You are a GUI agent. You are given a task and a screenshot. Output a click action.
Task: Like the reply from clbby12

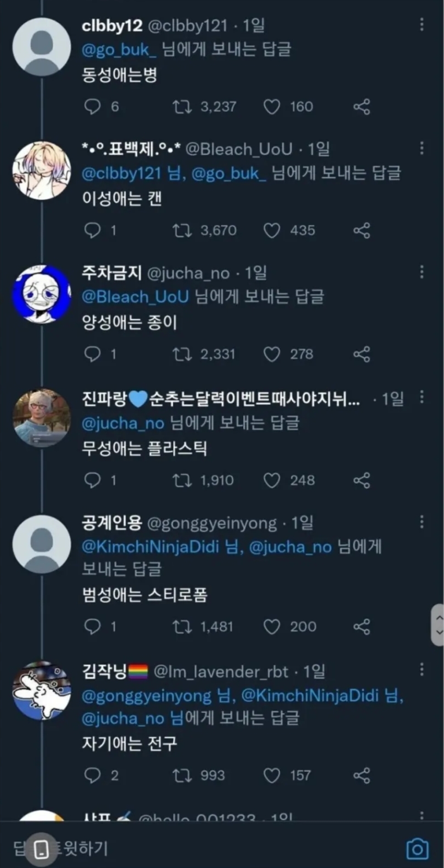coord(272,107)
